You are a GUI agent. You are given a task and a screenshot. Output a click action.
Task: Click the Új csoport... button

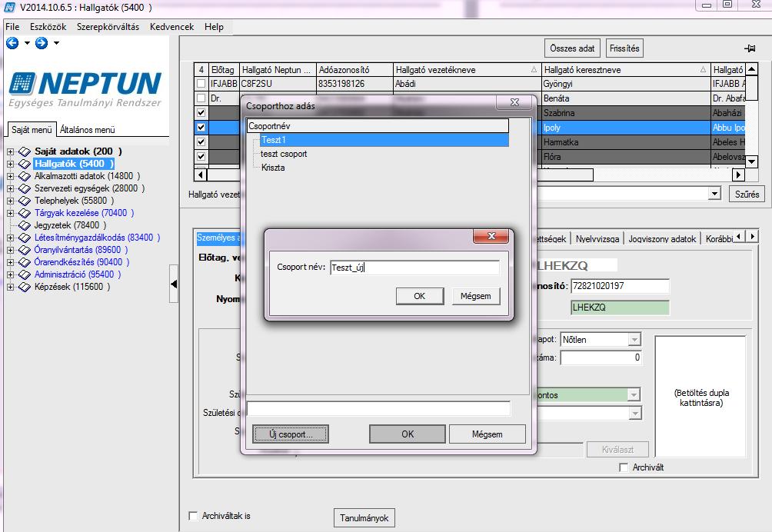(291, 434)
